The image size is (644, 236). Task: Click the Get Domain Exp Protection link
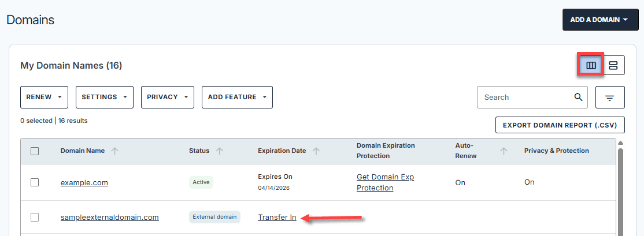point(385,182)
